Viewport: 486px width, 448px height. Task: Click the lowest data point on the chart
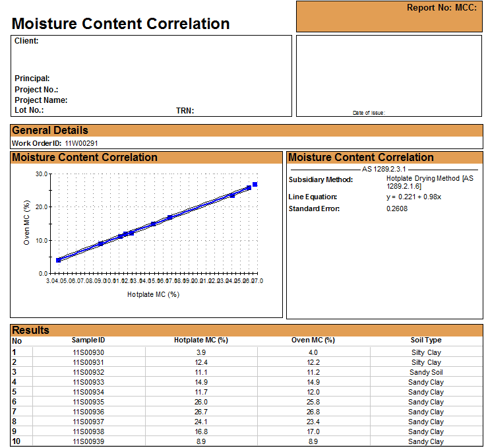[59, 260]
